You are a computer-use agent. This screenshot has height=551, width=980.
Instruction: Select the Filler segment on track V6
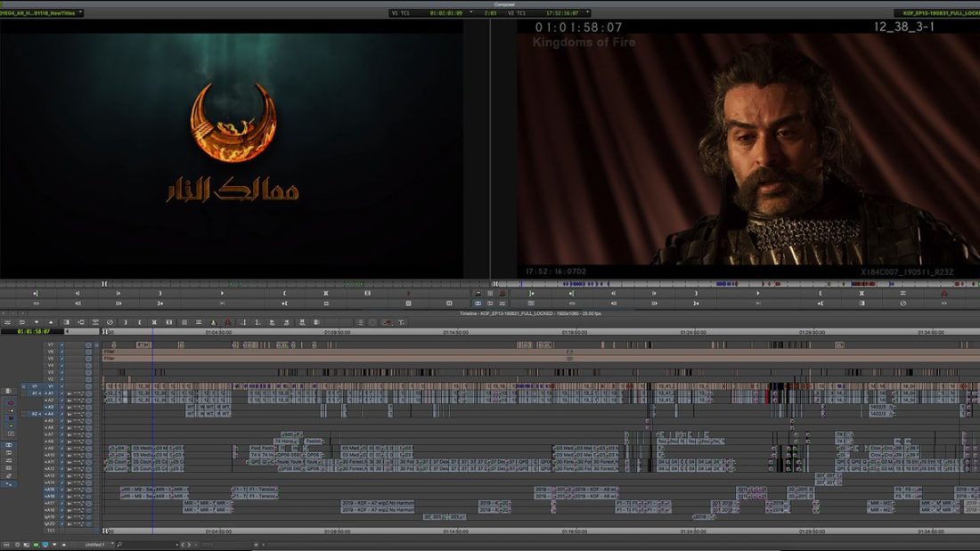[542, 352]
